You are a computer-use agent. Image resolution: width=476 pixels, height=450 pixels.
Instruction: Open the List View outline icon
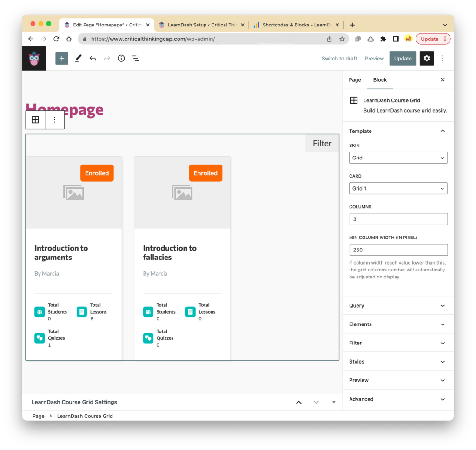[x=135, y=58]
